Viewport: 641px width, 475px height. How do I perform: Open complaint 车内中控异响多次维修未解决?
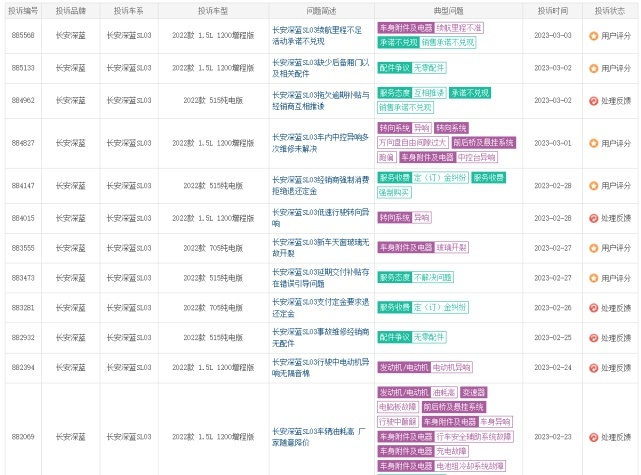[x=320, y=143]
